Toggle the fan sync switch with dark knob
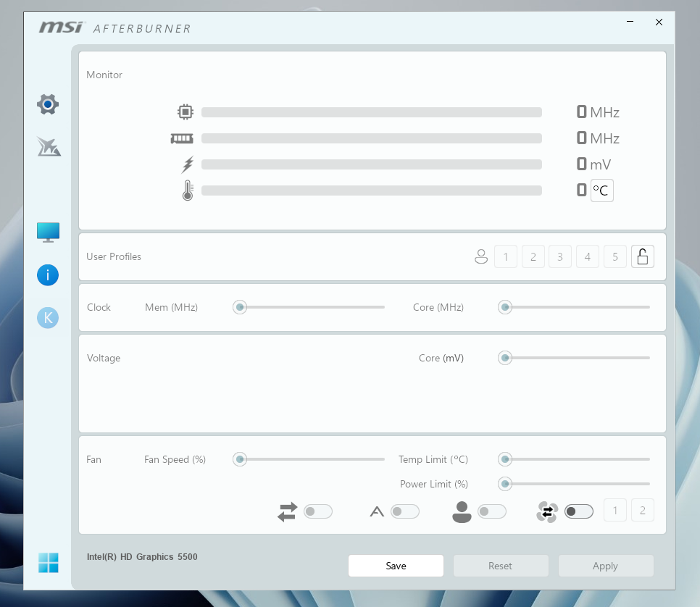 point(579,511)
